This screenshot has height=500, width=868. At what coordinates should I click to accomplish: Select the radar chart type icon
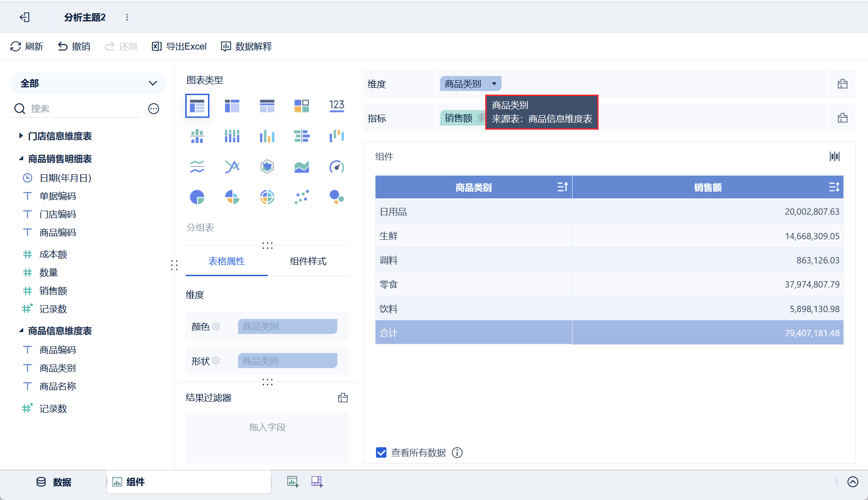coord(267,167)
